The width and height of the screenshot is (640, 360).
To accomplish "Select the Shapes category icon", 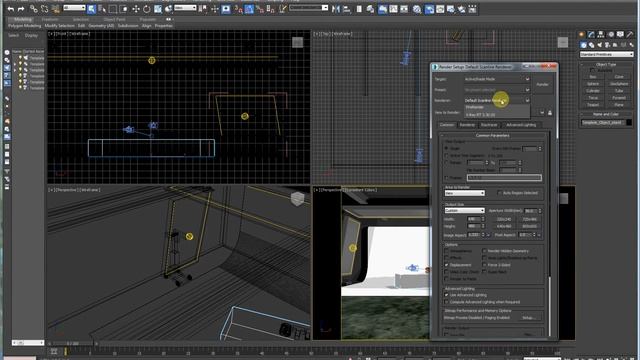I will pyautogui.click(x=592, y=45).
